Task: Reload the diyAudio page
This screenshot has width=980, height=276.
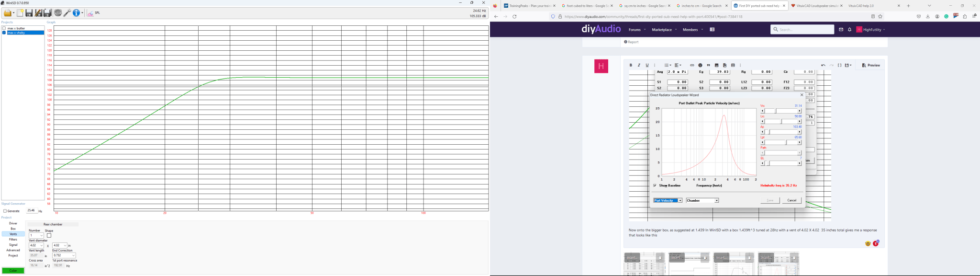Action: pos(514,16)
